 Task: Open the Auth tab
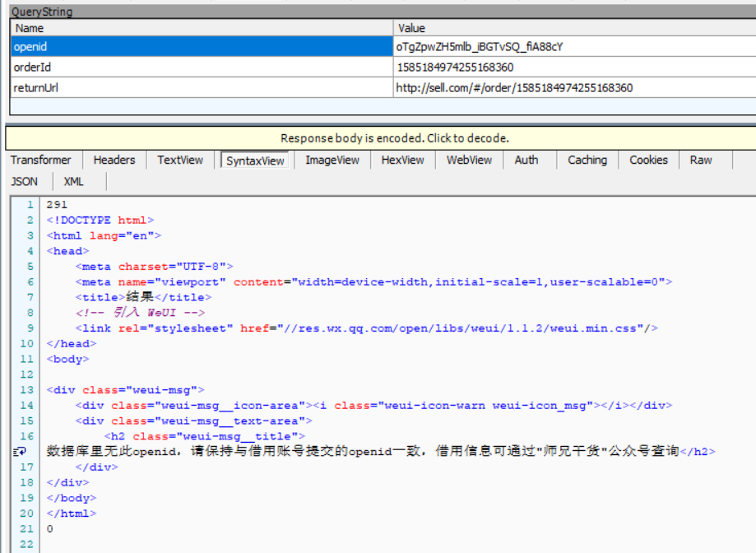click(526, 160)
